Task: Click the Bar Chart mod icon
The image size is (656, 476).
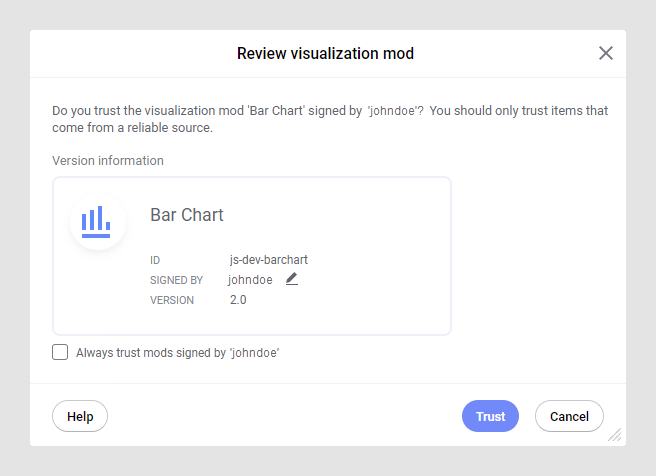Action: [97, 221]
